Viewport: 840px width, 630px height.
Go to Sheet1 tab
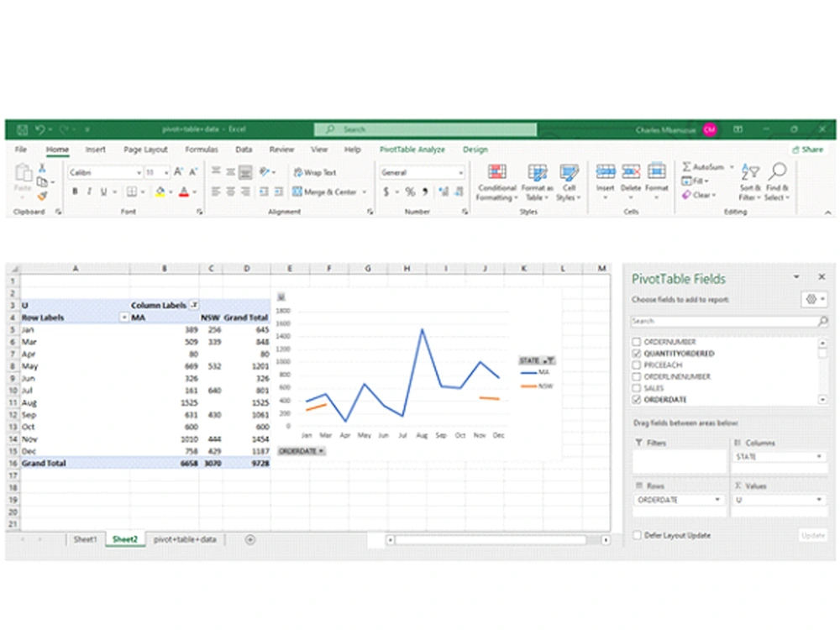tap(85, 539)
